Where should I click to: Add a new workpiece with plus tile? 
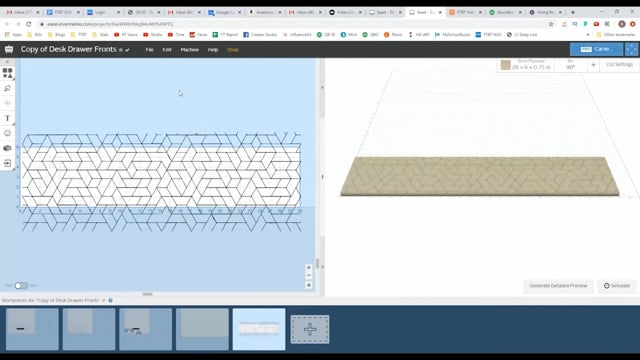[x=310, y=329]
